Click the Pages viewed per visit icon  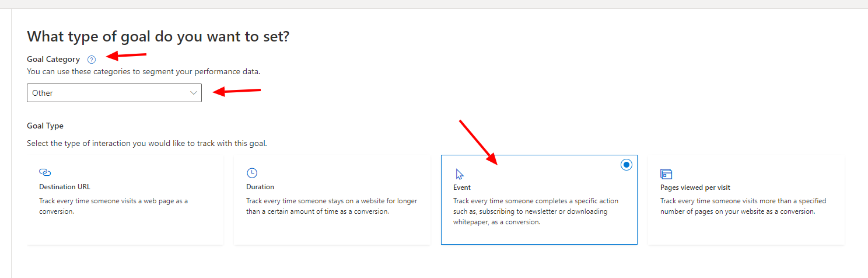click(666, 173)
